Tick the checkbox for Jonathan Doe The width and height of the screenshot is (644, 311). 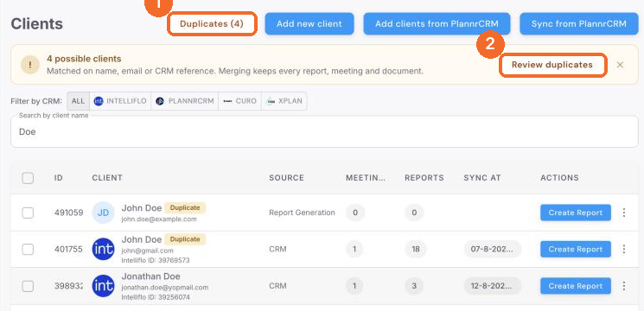[x=28, y=286]
